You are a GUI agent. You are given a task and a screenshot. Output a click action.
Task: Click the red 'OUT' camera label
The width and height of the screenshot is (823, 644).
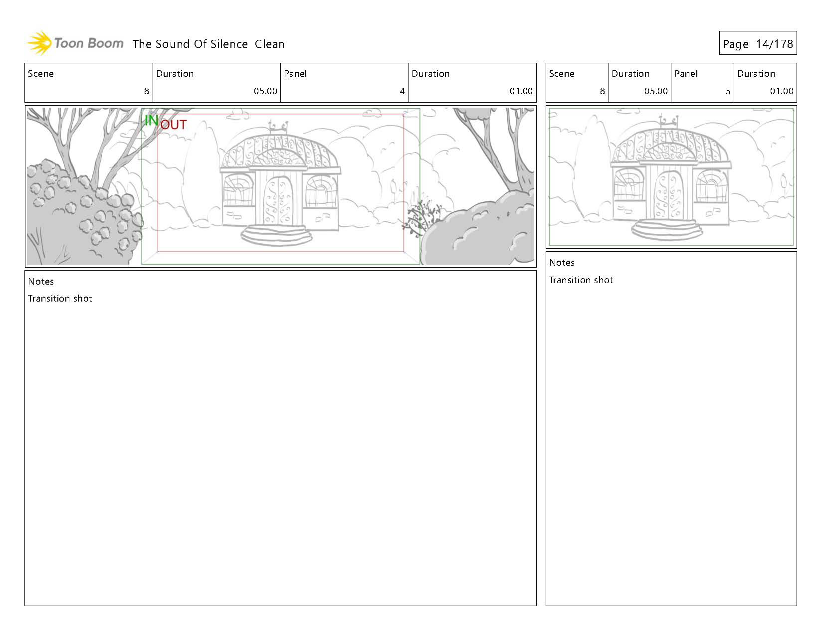[x=174, y=125]
